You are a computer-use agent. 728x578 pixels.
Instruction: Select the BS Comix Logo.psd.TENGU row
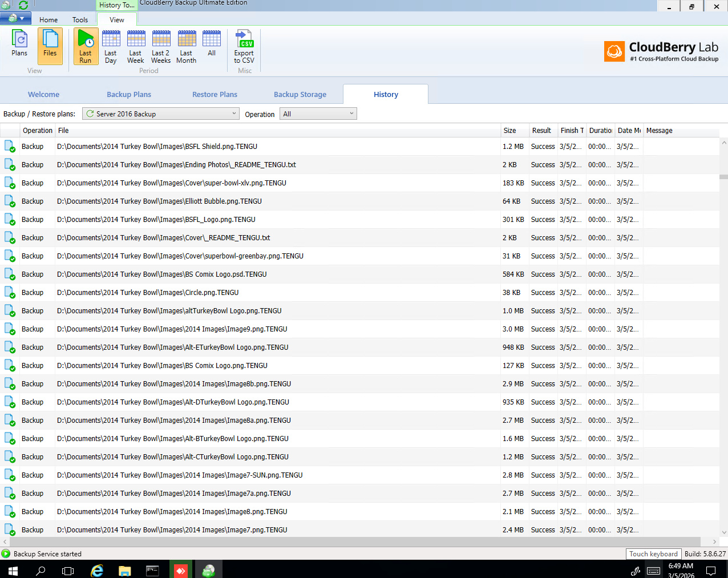click(x=359, y=274)
